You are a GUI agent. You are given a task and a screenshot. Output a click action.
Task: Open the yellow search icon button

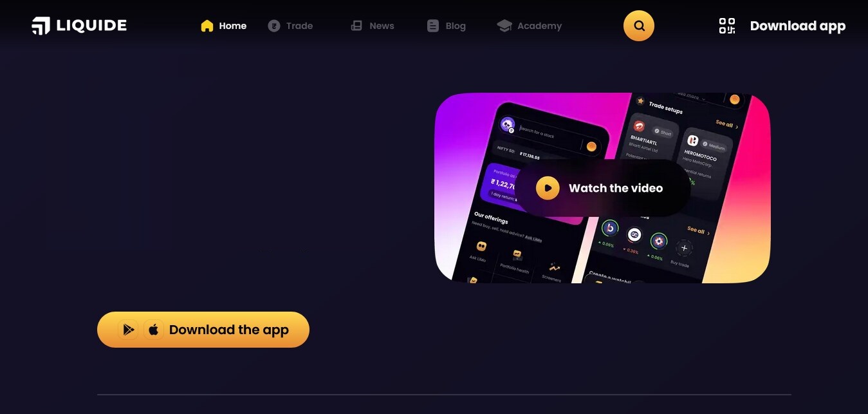[x=639, y=26]
